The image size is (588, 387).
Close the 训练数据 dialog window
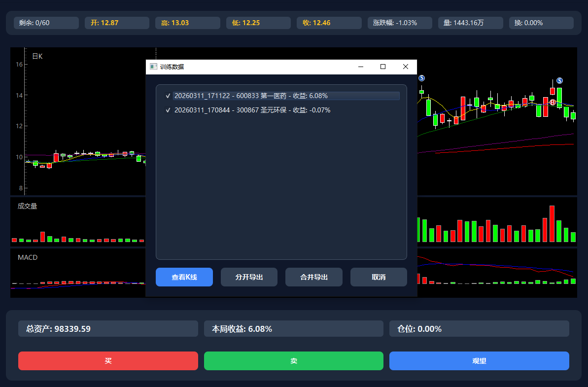click(x=406, y=67)
